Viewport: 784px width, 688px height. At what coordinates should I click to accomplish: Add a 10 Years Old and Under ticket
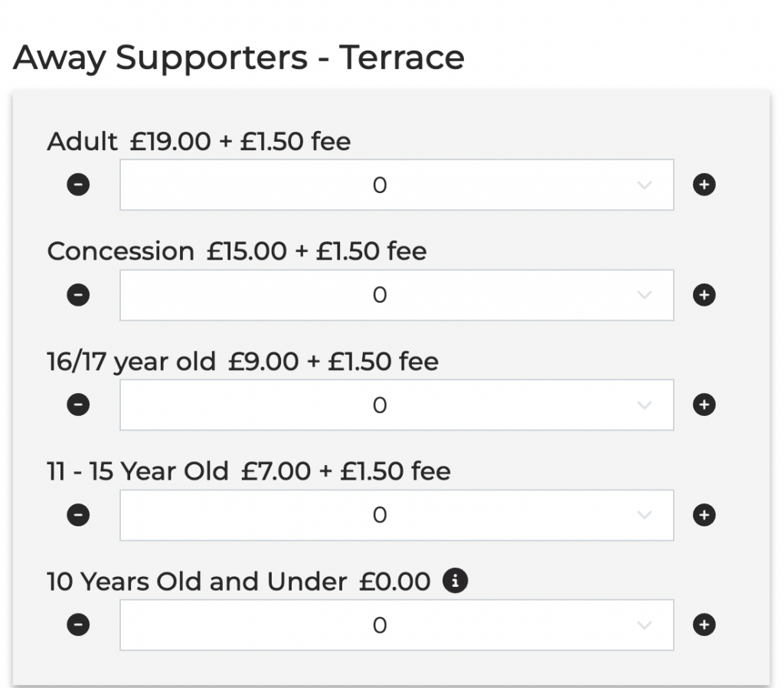(704, 625)
